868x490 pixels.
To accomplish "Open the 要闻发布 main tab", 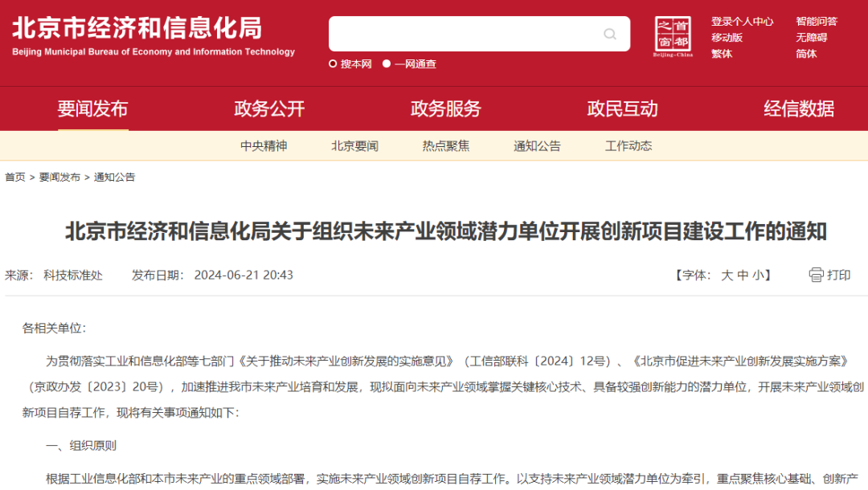I will coord(93,108).
